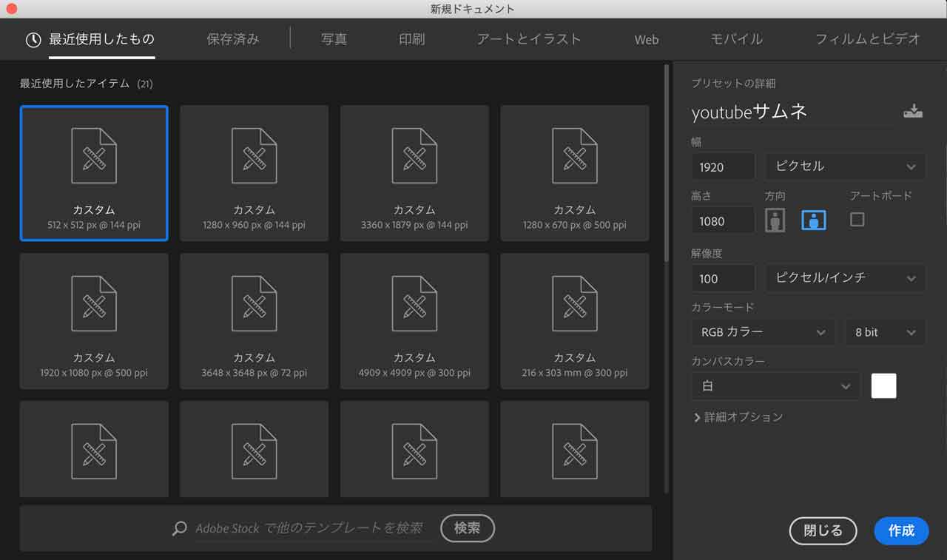Open the フィルムとビデオ tab
This screenshot has width=947, height=560.
point(868,39)
